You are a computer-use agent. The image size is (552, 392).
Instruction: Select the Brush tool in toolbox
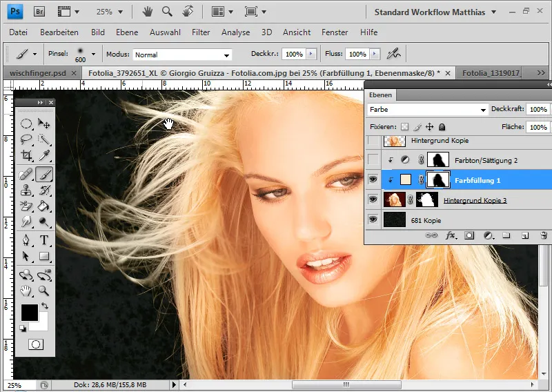[x=44, y=174]
